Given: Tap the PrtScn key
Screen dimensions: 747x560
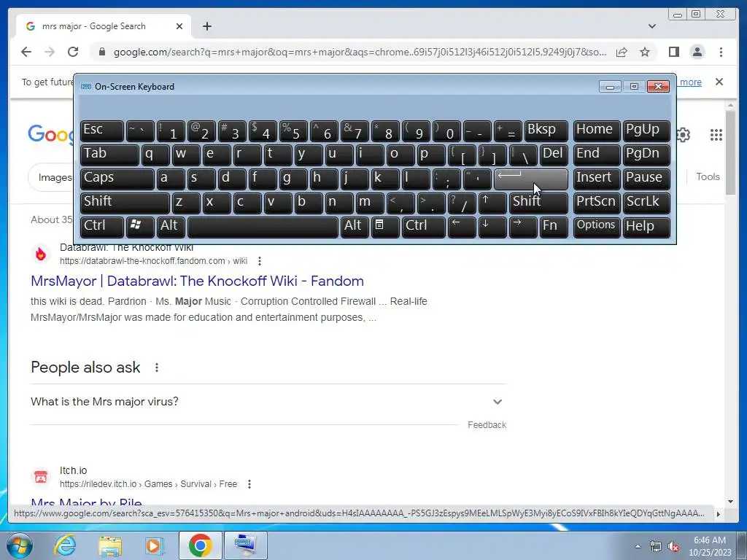Looking at the screenshot, I should 597,203.
